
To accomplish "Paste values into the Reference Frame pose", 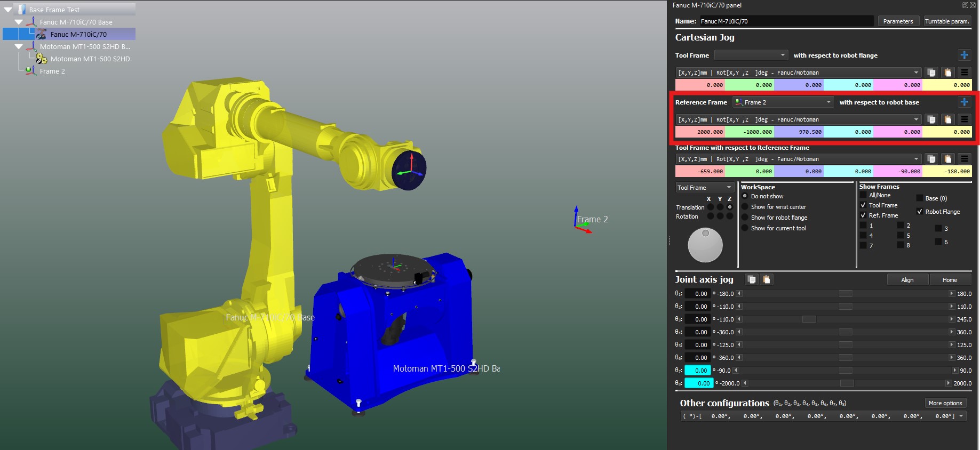I will point(947,119).
